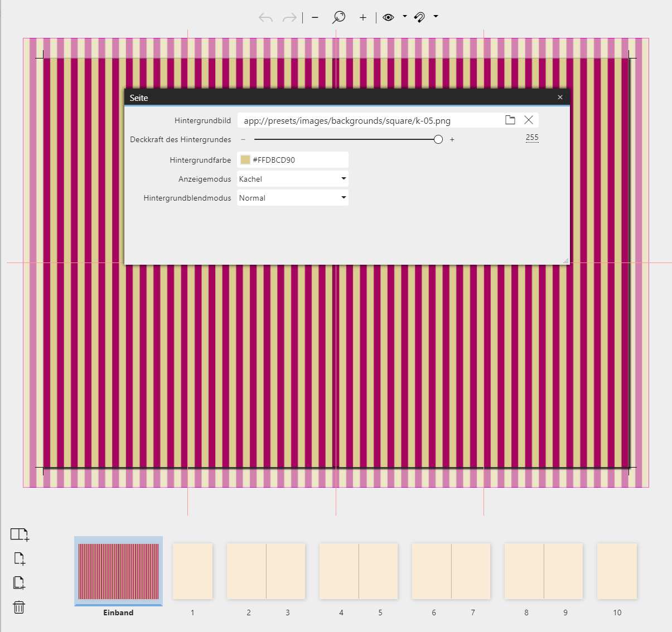Screen dimensions: 672x632
Task: Click the zoom out minus icon in toolbar
Action: point(315,18)
